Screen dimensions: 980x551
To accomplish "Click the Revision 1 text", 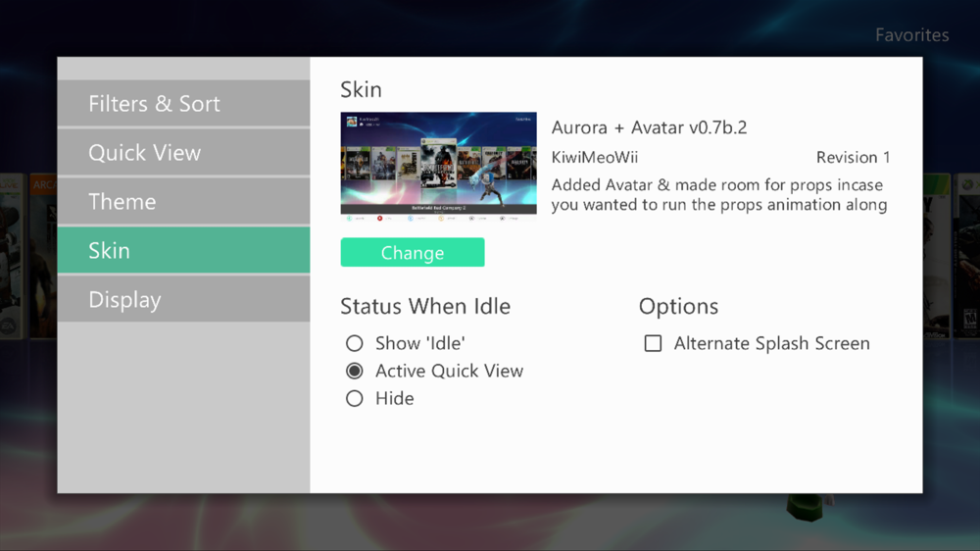I will (854, 157).
